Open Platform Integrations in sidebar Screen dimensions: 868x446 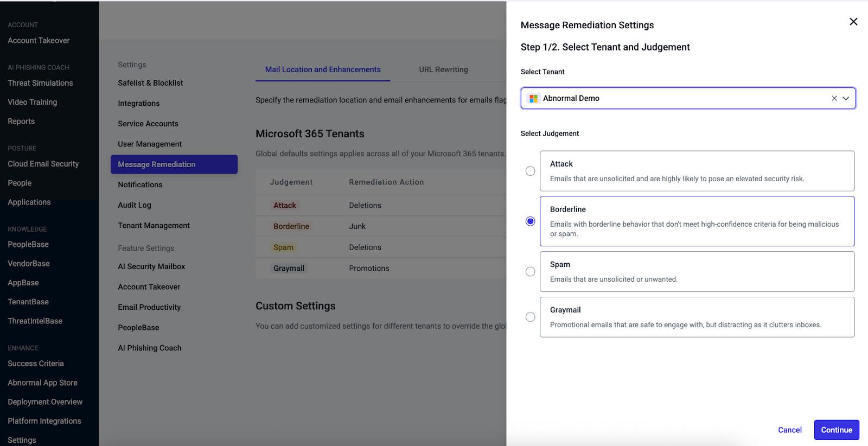(44, 421)
